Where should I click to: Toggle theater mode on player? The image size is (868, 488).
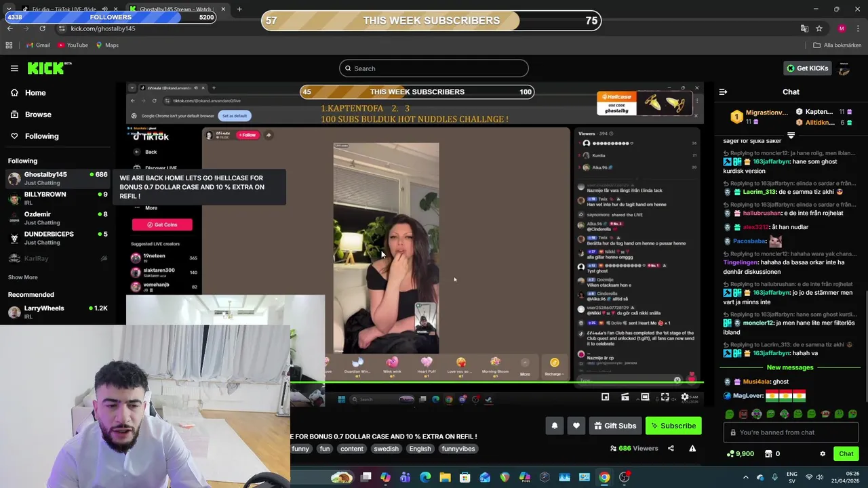[645, 397]
